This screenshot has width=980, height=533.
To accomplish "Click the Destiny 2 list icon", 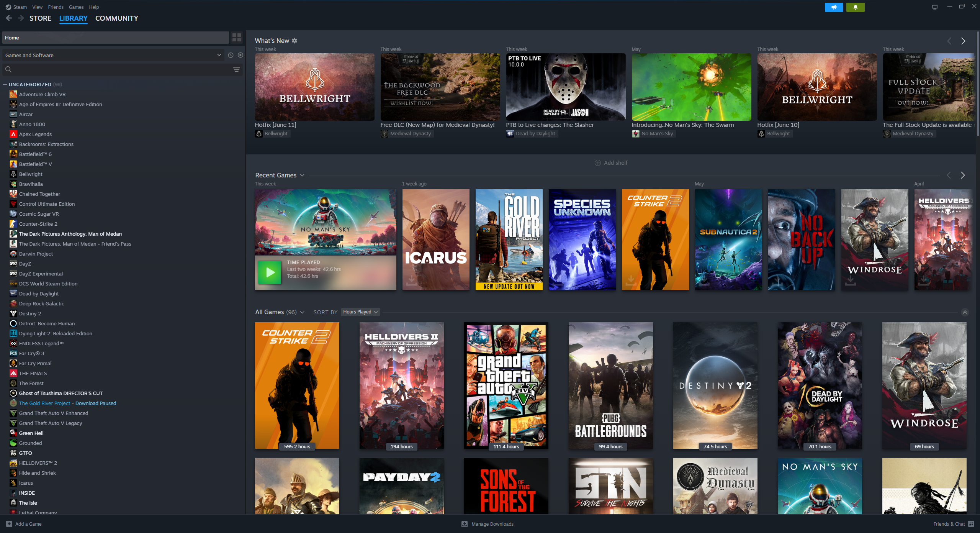I will click(x=13, y=313).
